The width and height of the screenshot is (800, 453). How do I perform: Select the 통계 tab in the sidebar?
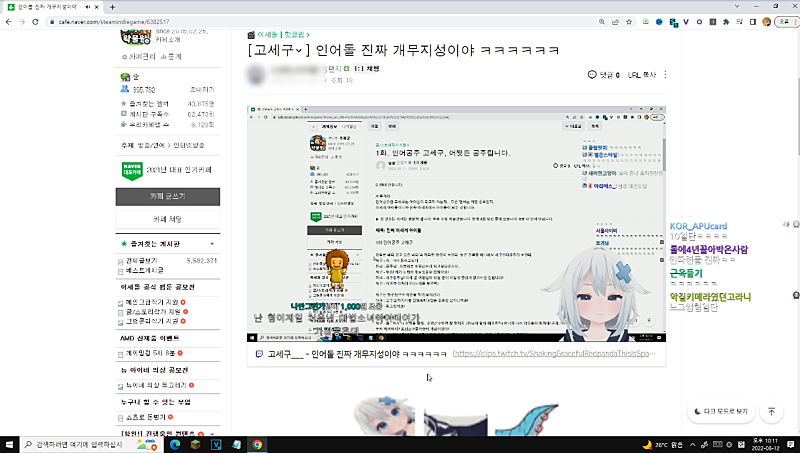171,57
